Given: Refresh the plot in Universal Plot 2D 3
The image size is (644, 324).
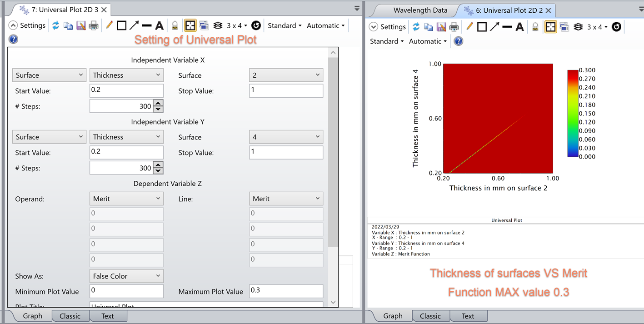Looking at the screenshot, I should [55, 25].
